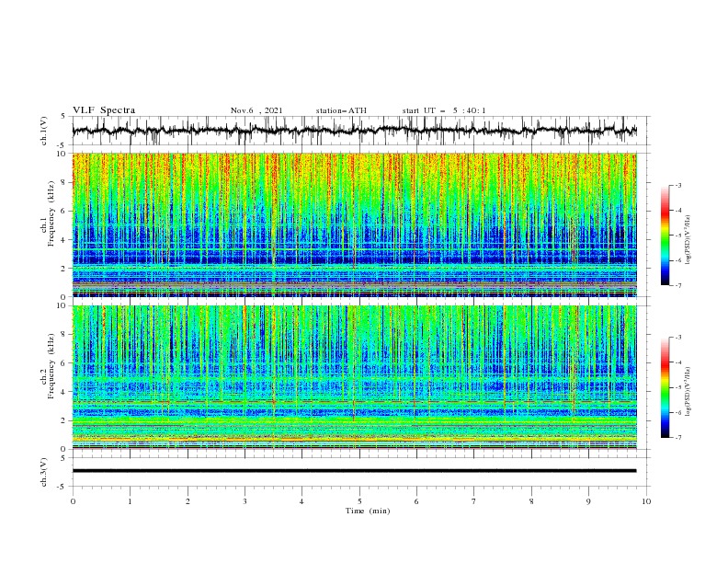Click the date 'Nov.6 , 2021' text
This screenshot has height=563, width=728.
click(256, 110)
